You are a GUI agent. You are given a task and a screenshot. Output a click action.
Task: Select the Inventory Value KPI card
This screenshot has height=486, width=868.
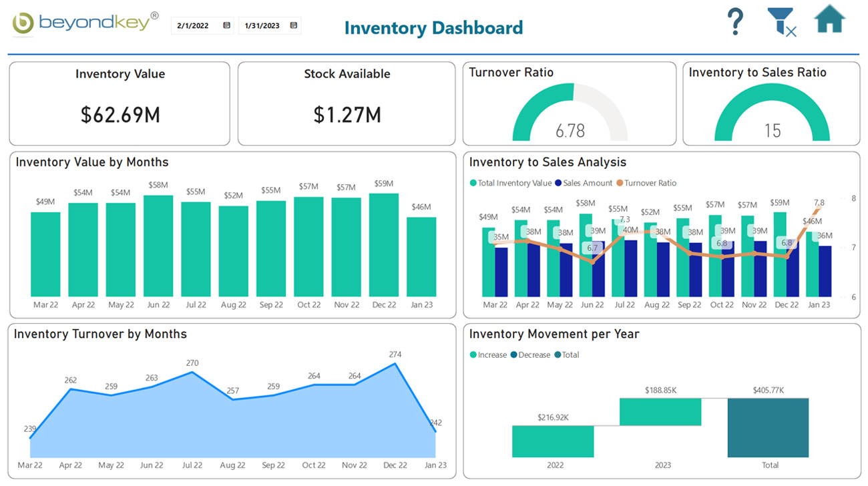click(x=120, y=103)
